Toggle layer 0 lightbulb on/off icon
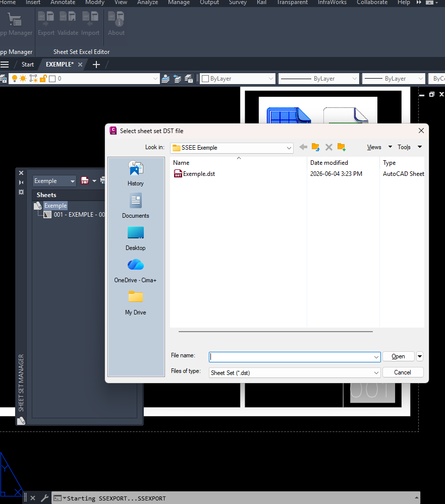Image resolution: width=445 pixels, height=504 pixels. pyautogui.click(x=15, y=79)
